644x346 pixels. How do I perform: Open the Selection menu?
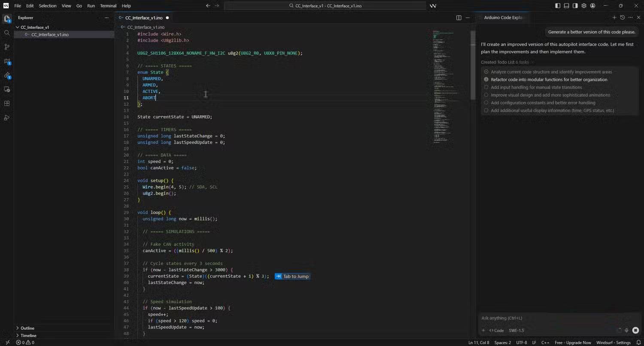pos(48,6)
